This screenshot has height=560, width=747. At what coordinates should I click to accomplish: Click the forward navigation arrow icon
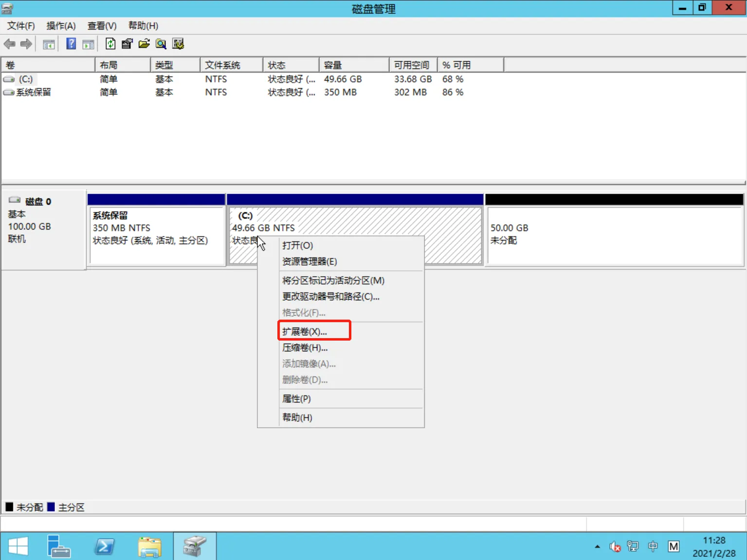tap(26, 44)
